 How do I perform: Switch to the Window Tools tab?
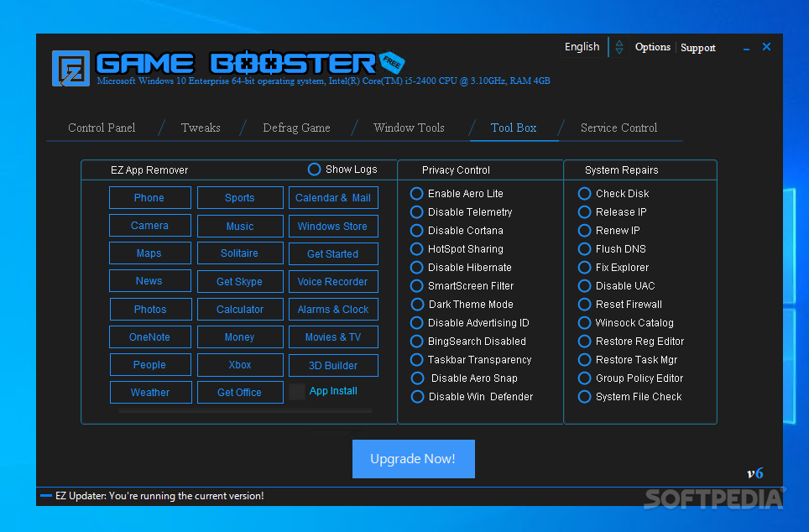(410, 128)
